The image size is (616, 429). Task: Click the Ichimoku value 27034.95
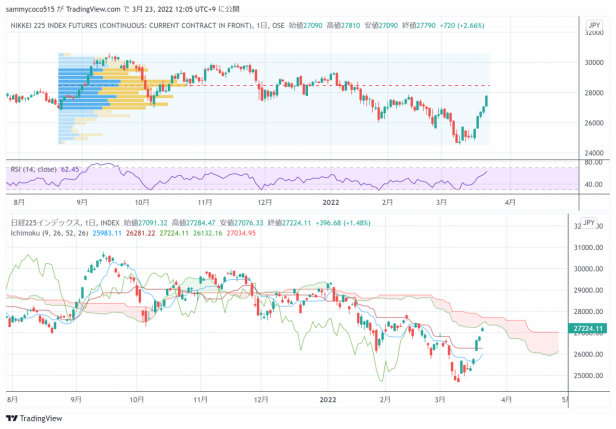241,233
